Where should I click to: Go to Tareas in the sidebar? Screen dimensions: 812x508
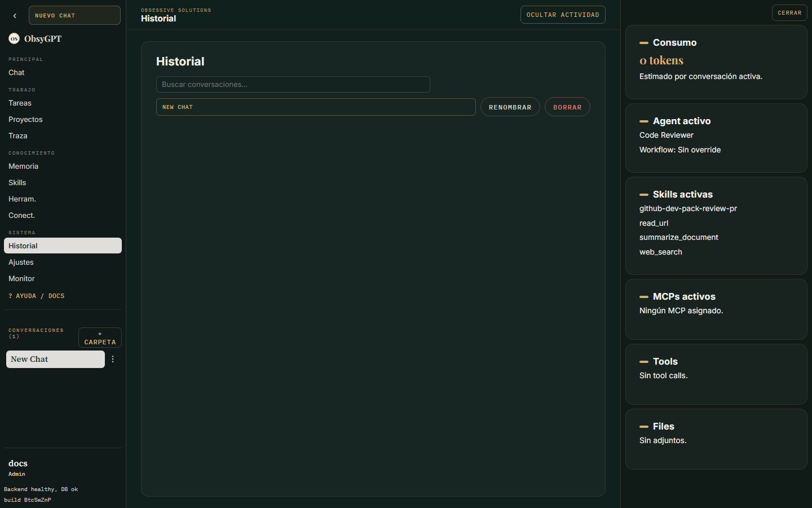coord(63,103)
